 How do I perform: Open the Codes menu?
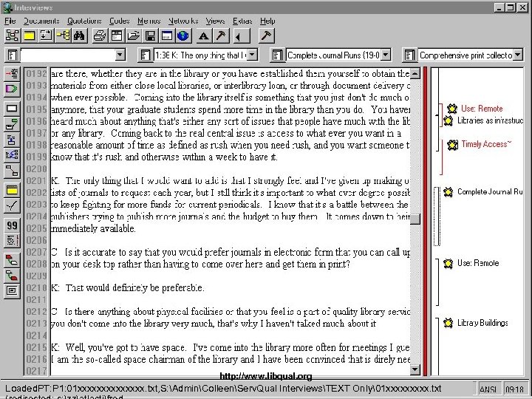tap(120, 21)
